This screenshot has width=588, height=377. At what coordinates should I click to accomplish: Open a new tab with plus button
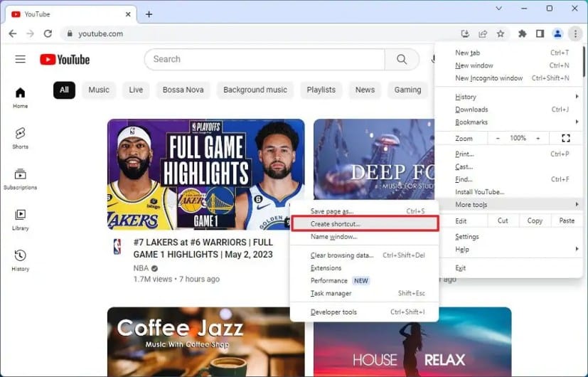pos(149,14)
